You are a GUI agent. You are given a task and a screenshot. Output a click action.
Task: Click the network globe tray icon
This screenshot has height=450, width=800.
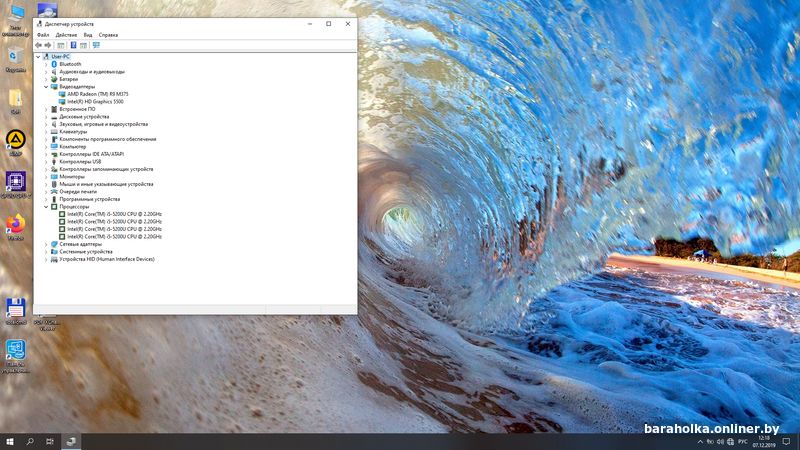click(730, 442)
